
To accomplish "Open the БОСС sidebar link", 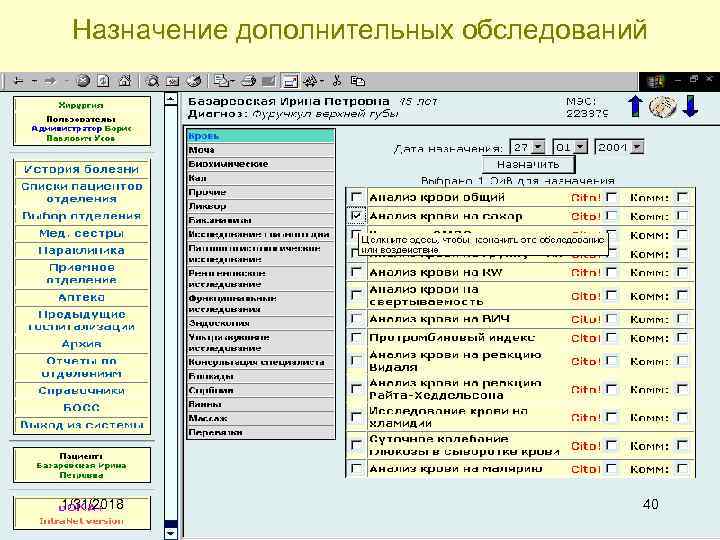I will [82, 408].
